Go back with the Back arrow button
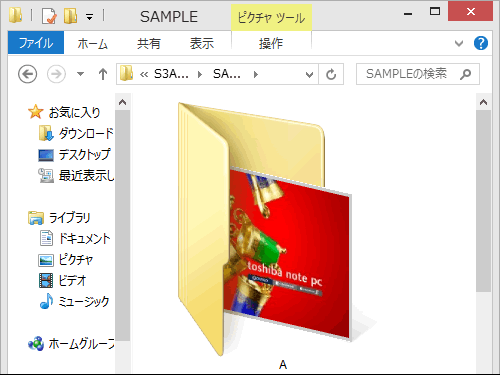 pos(27,74)
